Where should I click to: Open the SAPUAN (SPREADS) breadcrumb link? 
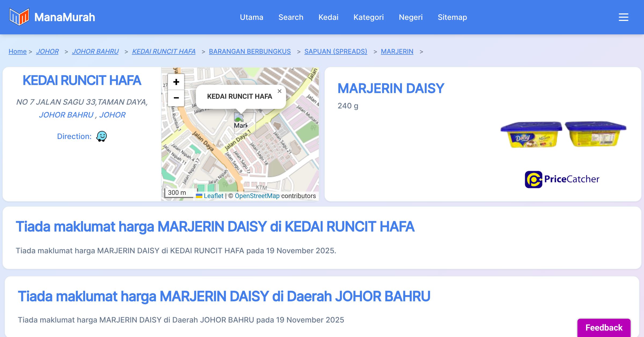click(x=335, y=51)
